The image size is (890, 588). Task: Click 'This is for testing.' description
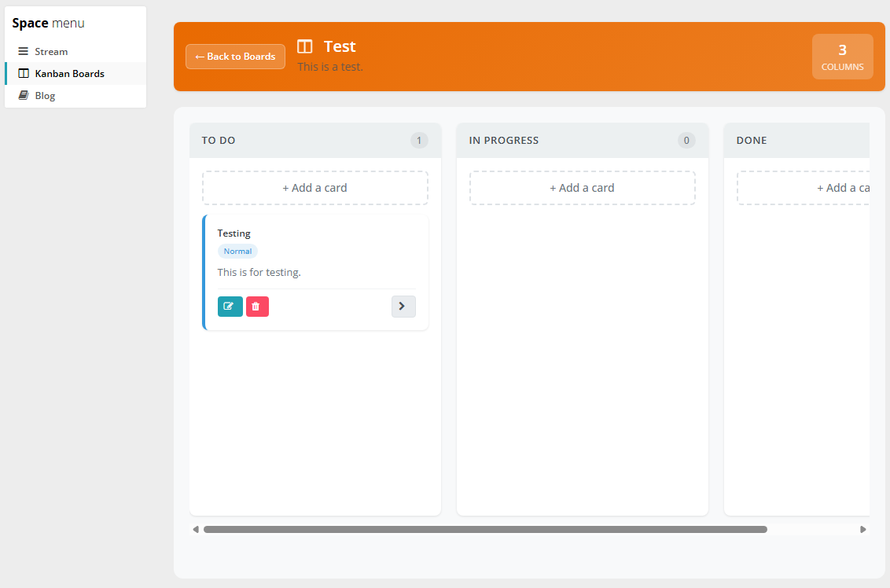(259, 273)
